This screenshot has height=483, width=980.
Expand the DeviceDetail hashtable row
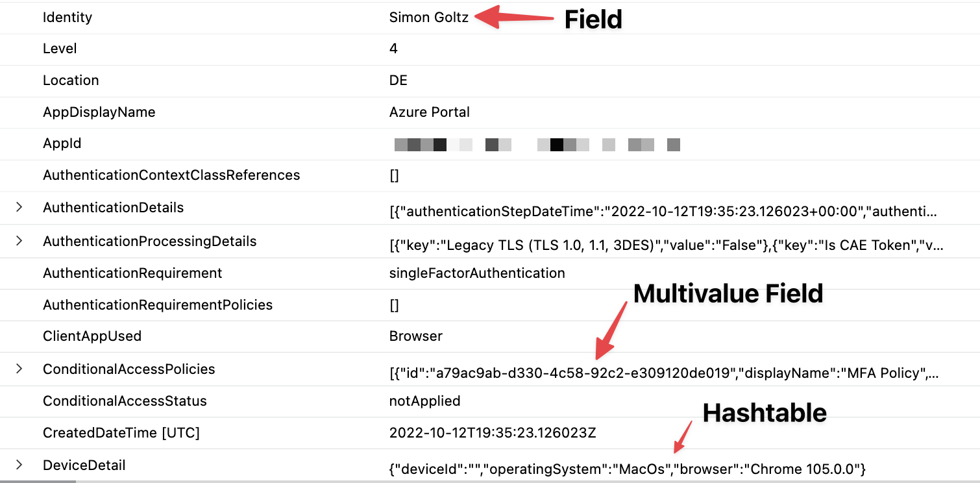pyautogui.click(x=19, y=465)
